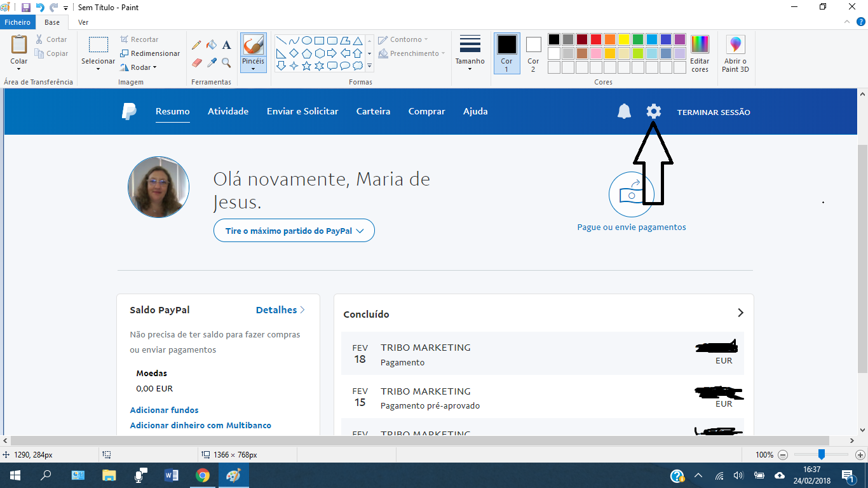Click Redimensionar resize command
This screenshot has height=488, width=868.
[x=149, y=53]
